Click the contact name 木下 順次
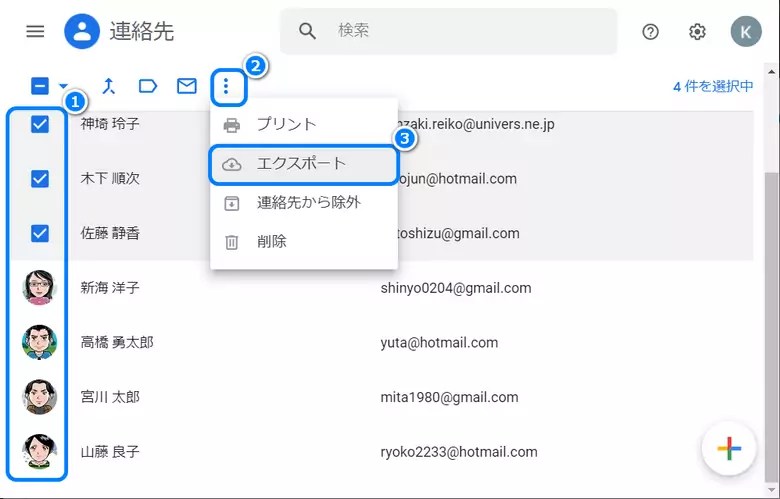 pos(110,179)
